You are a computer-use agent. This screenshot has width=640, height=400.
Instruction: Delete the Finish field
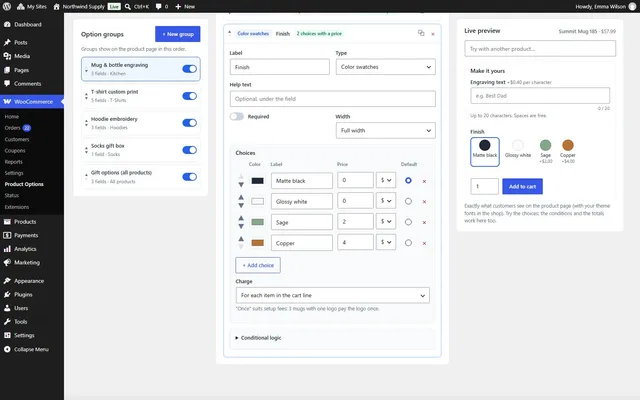[x=433, y=34]
